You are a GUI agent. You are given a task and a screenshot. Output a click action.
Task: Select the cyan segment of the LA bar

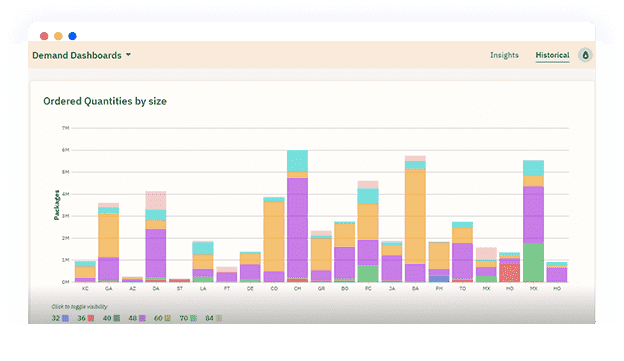203,248
